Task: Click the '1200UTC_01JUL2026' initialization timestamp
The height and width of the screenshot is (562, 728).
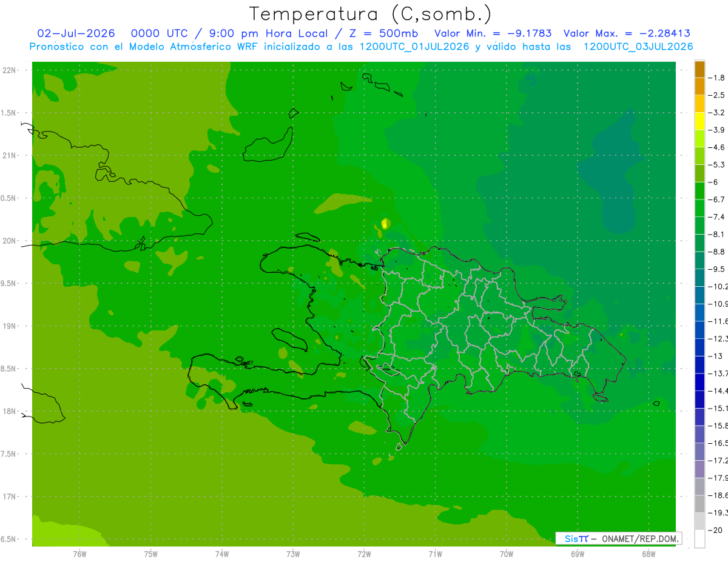Action: pyautogui.click(x=414, y=47)
